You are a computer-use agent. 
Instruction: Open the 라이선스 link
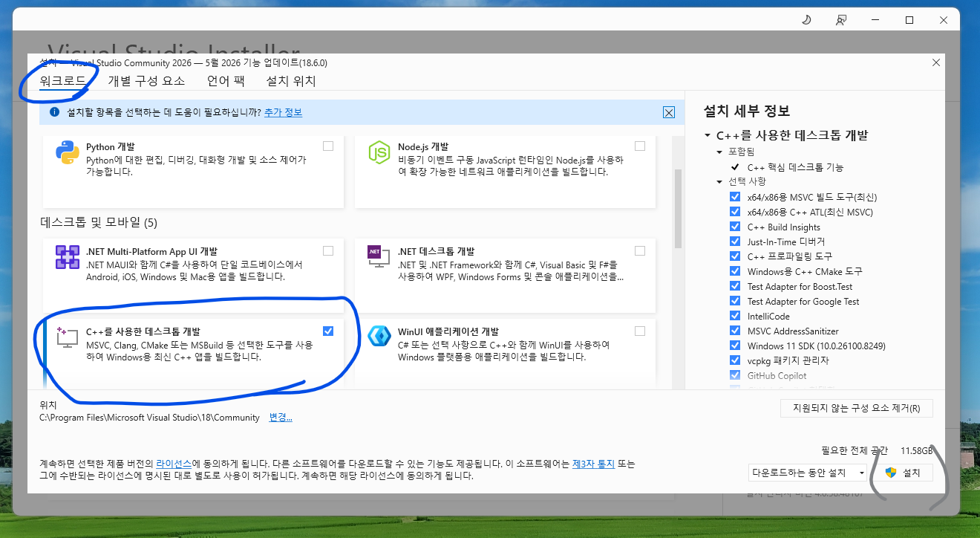[x=174, y=463]
